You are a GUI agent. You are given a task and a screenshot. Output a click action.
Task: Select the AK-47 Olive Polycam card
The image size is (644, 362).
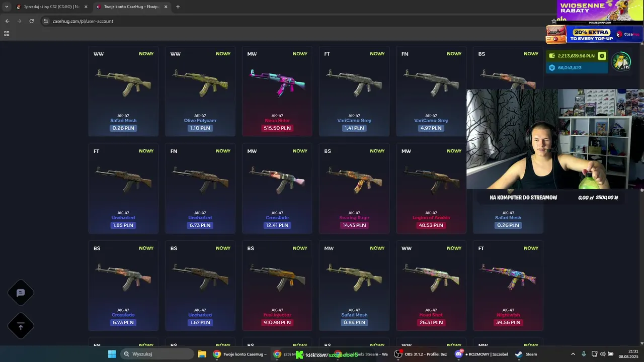[x=200, y=91]
